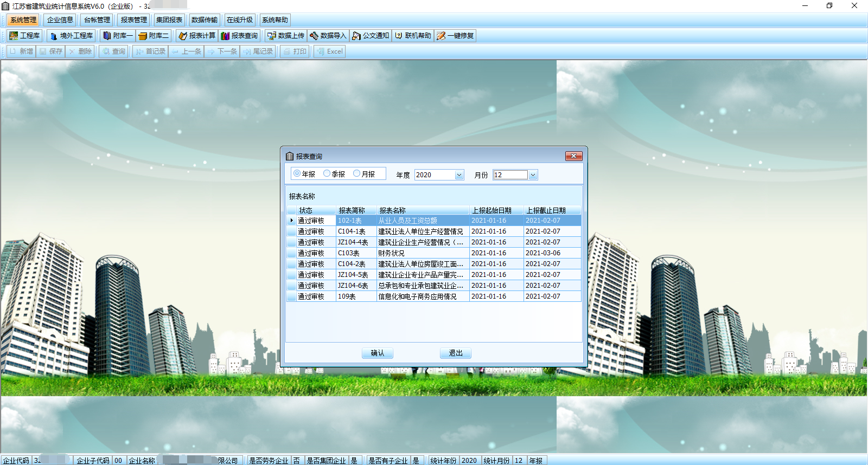Select the JZ104-6表 row

434,286
